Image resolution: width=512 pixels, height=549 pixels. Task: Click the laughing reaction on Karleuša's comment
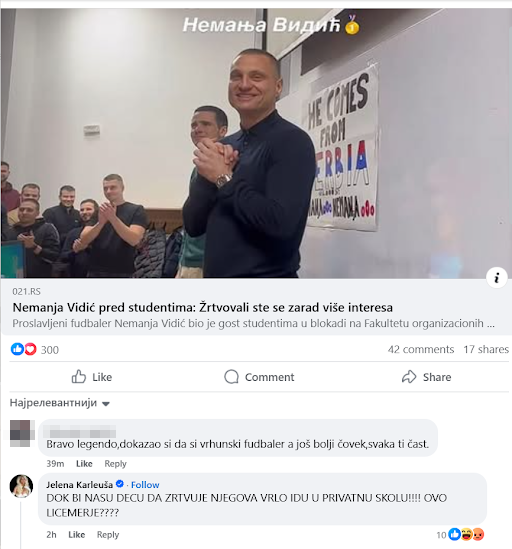coord(466,534)
